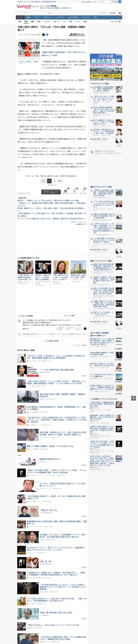Expand first comment with もっと見る link
This screenshot has height=644, width=138.
[x=77, y=325]
